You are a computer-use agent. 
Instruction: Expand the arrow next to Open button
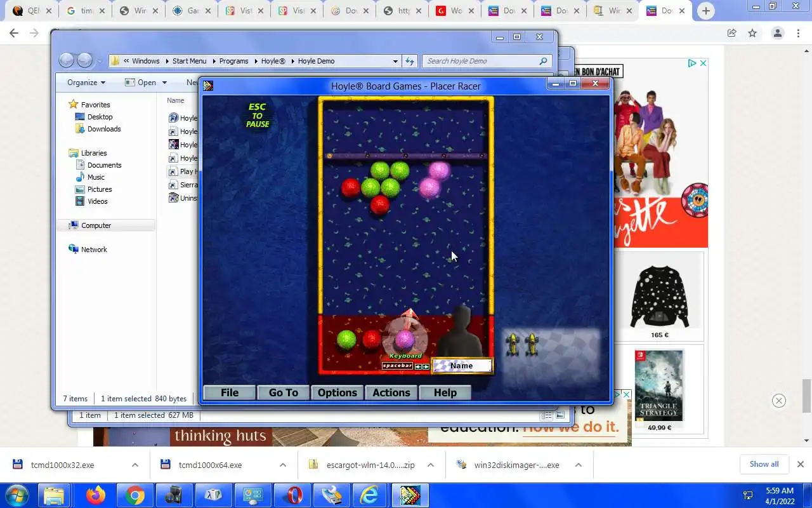click(x=164, y=83)
